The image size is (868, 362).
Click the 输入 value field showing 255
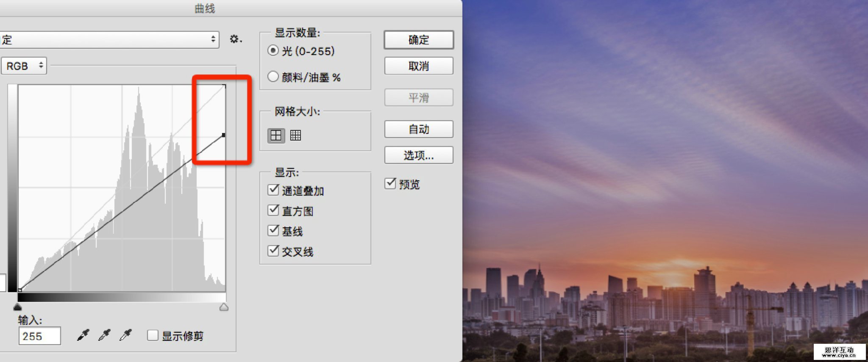tap(39, 336)
